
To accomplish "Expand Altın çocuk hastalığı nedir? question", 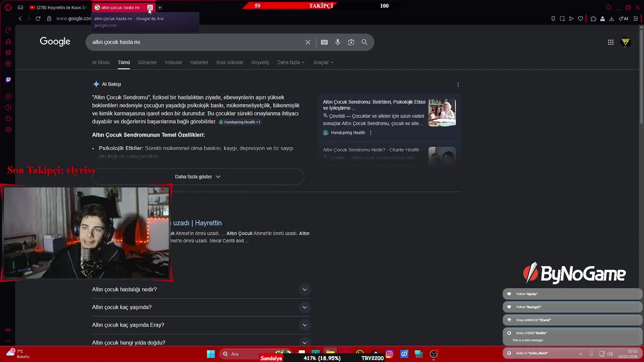I will [x=201, y=290].
